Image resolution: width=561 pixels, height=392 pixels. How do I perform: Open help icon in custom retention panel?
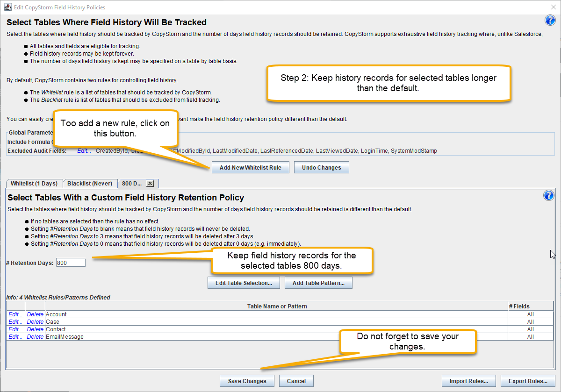click(549, 195)
